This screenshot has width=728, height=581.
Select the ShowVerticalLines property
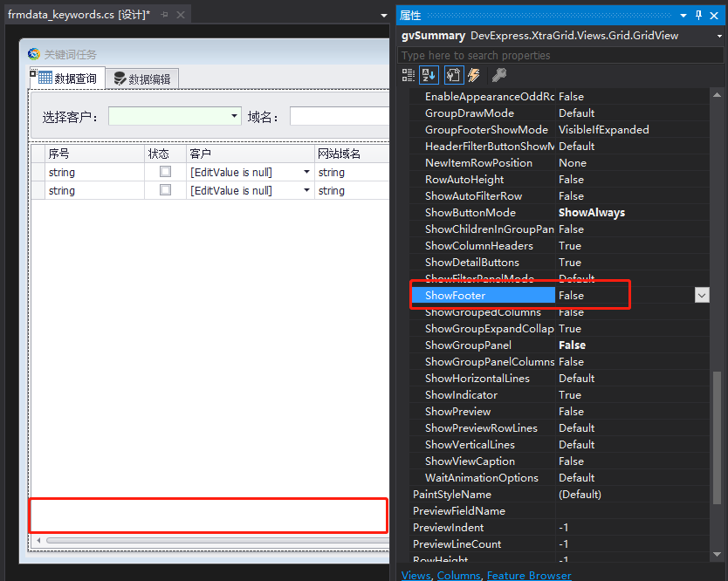point(470,445)
